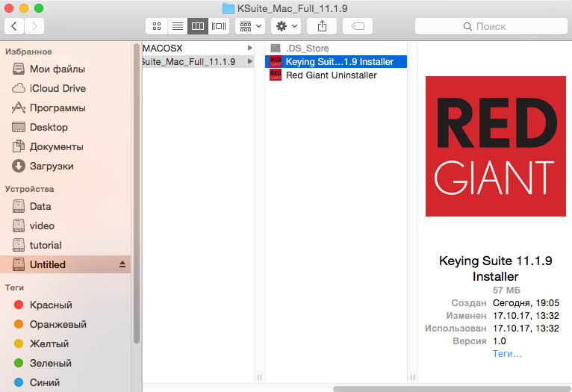Filter by the Красный tag
Image resolution: width=572 pixels, height=392 pixels.
click(x=66, y=305)
